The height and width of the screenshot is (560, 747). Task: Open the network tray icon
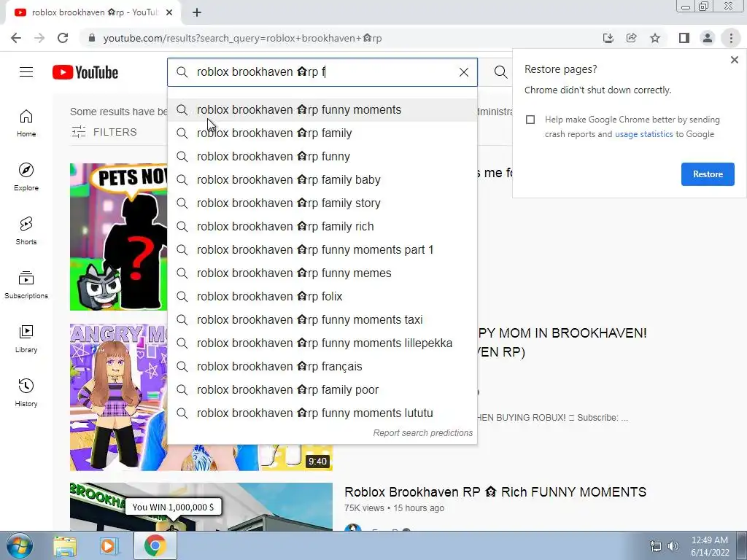[656, 546]
